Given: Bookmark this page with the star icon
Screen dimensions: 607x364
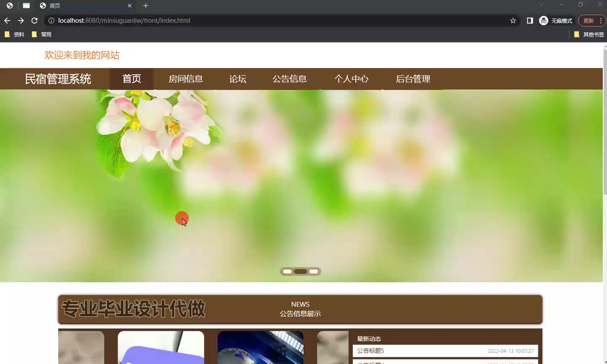Looking at the screenshot, I should coord(513,21).
